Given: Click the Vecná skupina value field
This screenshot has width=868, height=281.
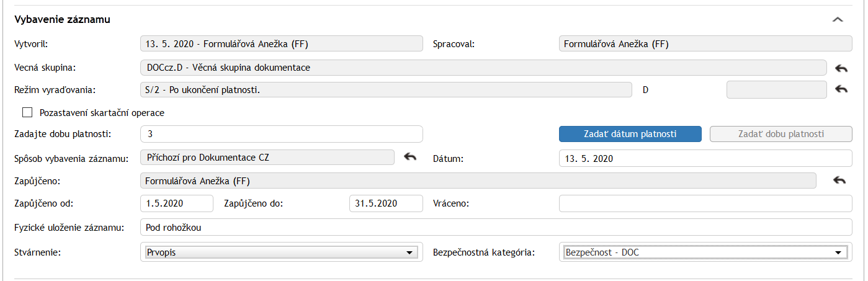Looking at the screenshot, I should (484, 68).
